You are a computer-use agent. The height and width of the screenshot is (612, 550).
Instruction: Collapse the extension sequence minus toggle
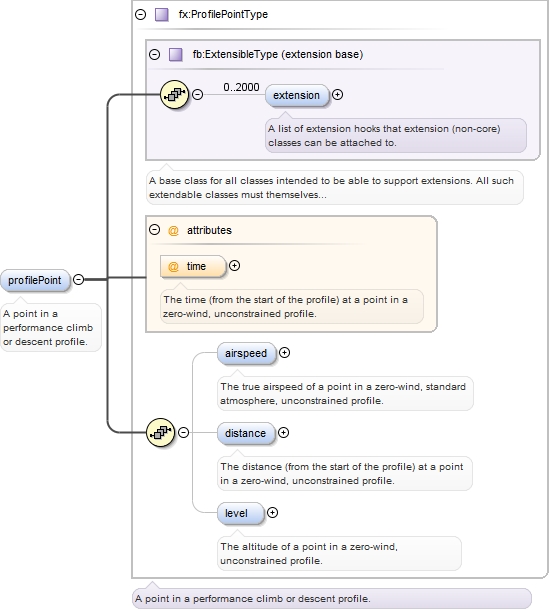pyautogui.click(x=198, y=94)
